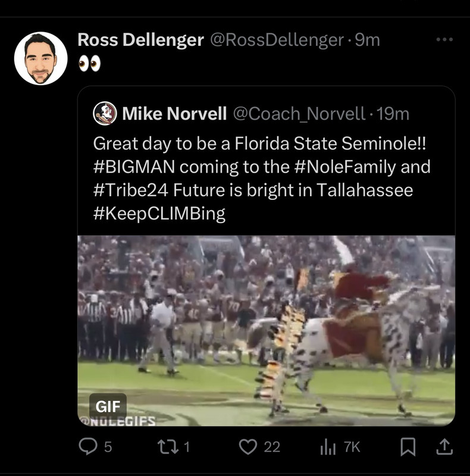Image resolution: width=470 pixels, height=476 pixels.
Task: Open the 9m tweet timestamp
Action: pos(367,40)
